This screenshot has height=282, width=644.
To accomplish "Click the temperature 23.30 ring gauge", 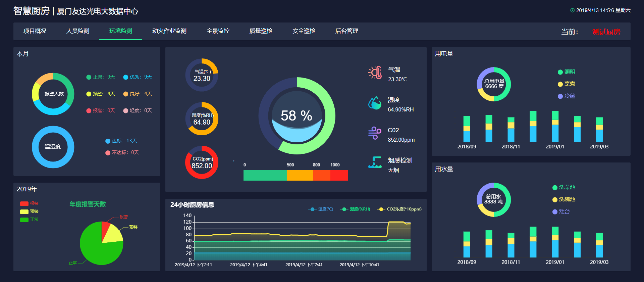I will [x=202, y=75].
